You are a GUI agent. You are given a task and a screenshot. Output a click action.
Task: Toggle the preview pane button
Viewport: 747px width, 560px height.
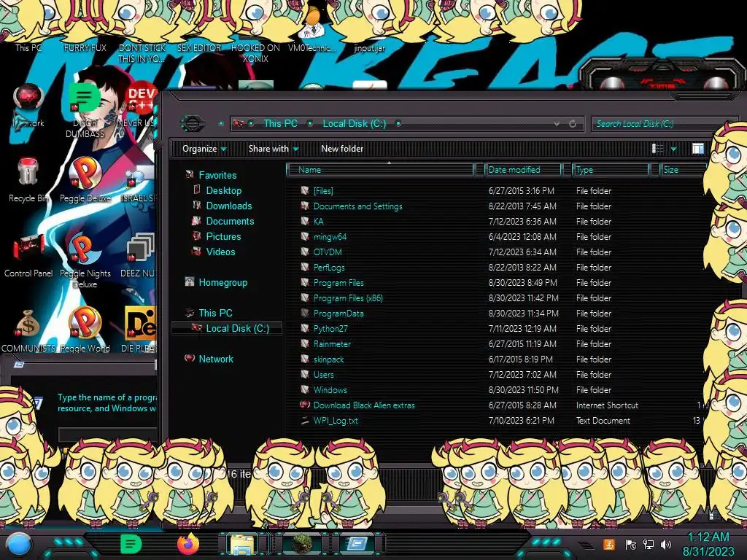698,149
